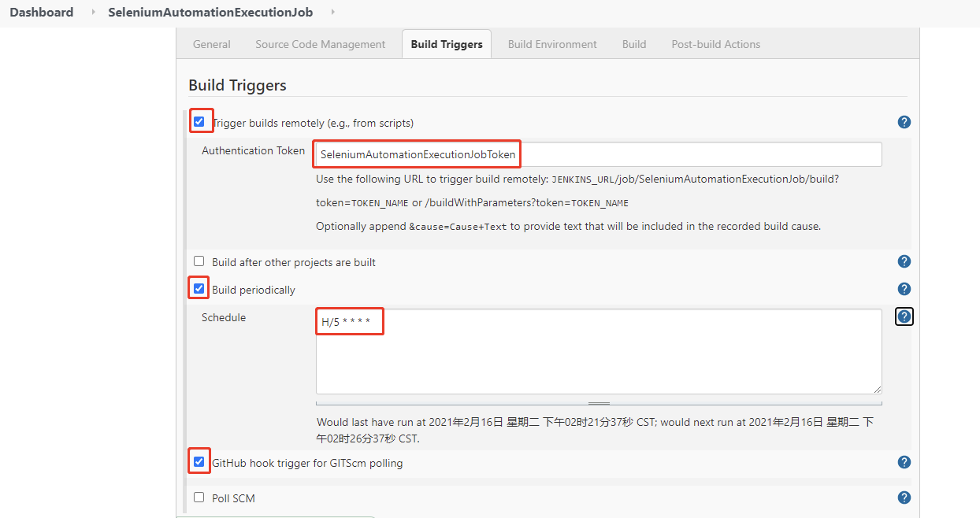Viewport: 980px width, 518px height.
Task: Expand the arrow next to Dashboard breadcrumb
Action: 91,12
